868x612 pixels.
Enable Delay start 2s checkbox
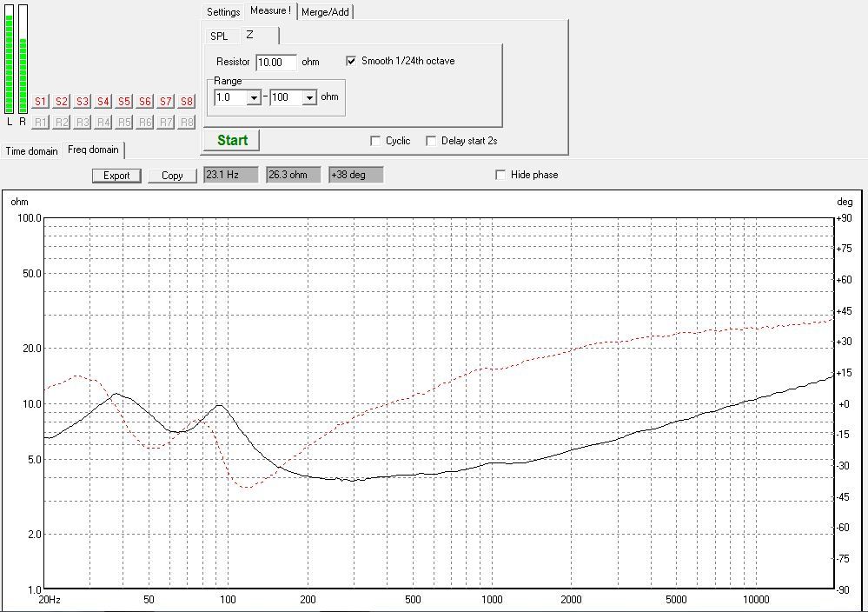click(x=431, y=141)
